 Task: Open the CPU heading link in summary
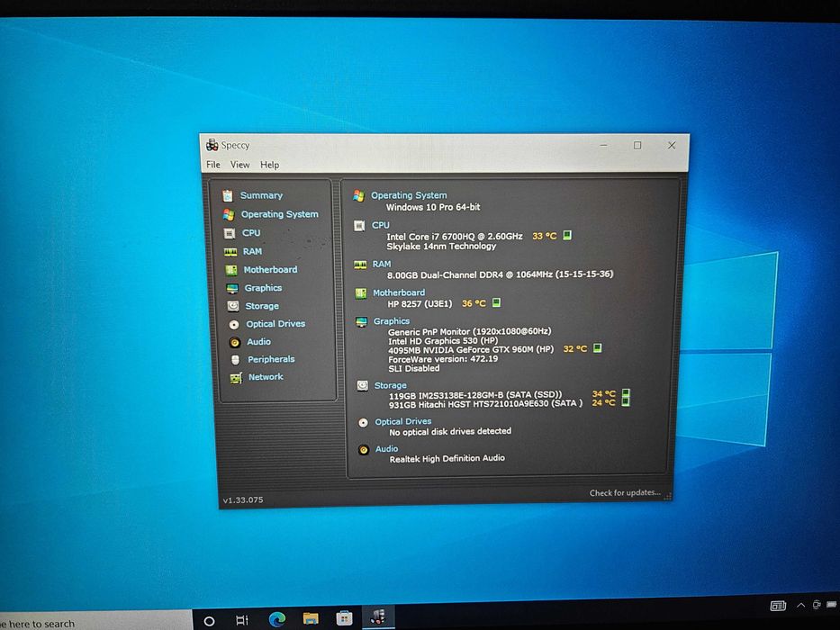click(380, 225)
